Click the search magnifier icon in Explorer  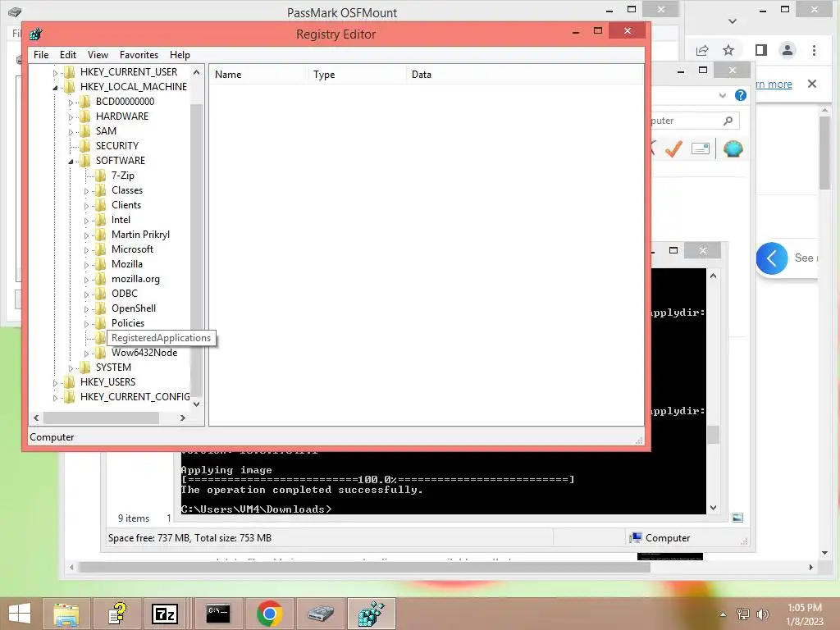click(728, 121)
